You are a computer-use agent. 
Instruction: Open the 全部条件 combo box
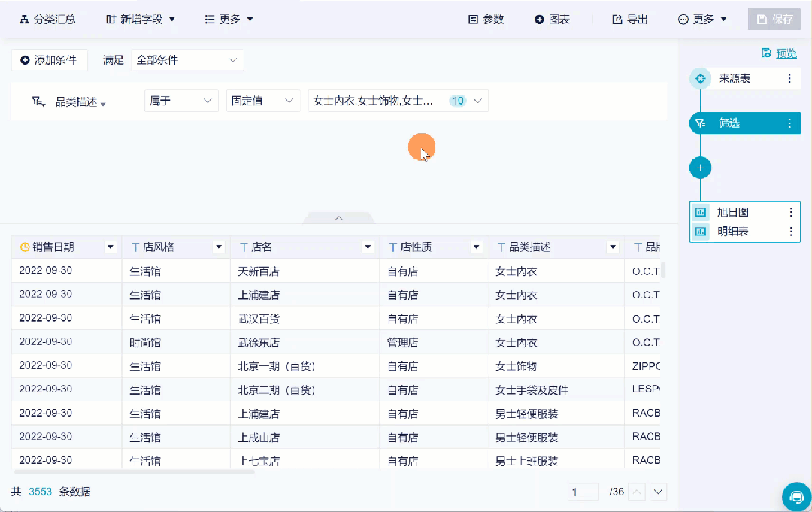point(187,60)
